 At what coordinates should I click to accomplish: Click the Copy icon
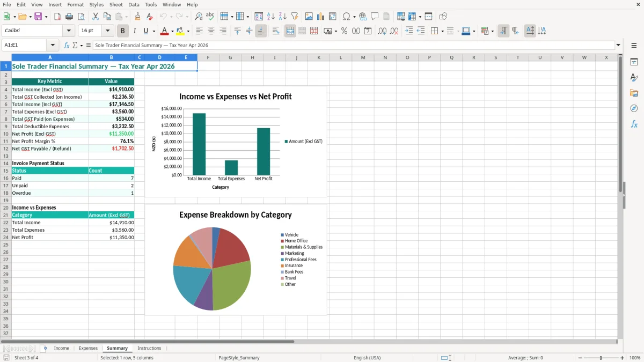tap(107, 17)
